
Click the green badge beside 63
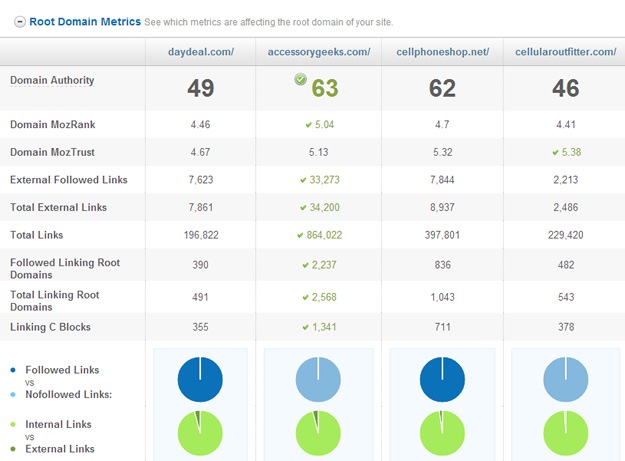tap(301, 79)
